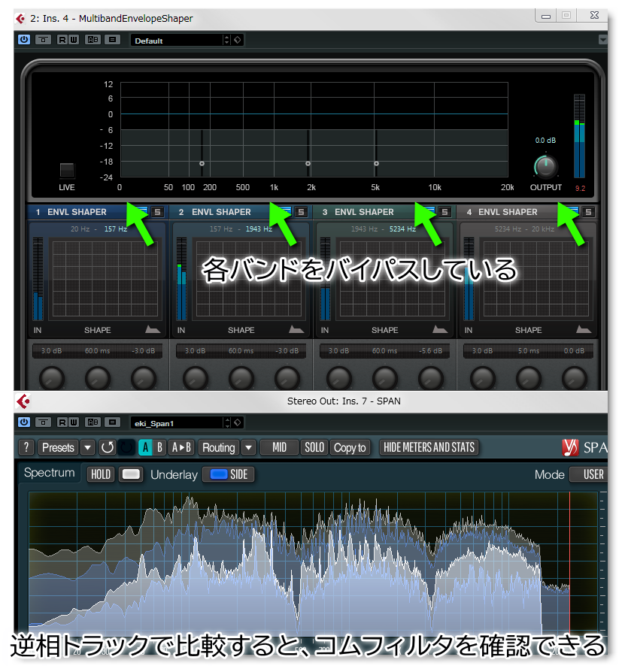
Task: Click band 2 length knob under 60.0 ms
Action: pos(241,378)
